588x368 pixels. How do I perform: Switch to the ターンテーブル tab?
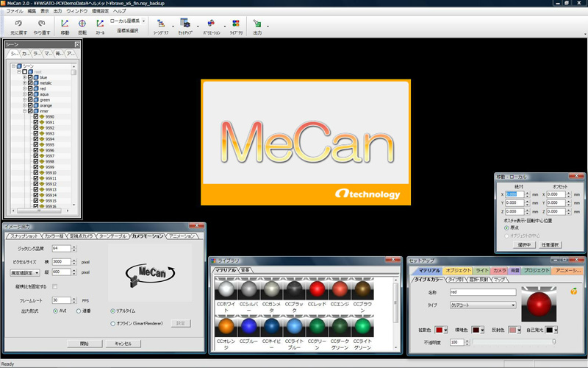pos(113,236)
